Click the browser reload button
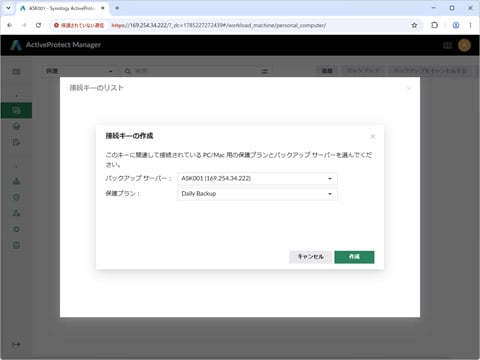Screen dimensions: 480x360 tap(39, 25)
